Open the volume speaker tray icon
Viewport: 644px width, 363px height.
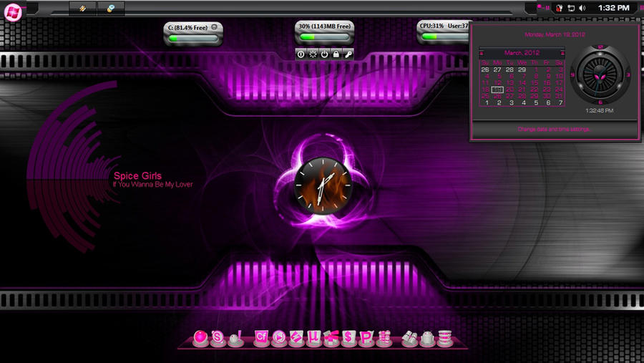(x=582, y=8)
